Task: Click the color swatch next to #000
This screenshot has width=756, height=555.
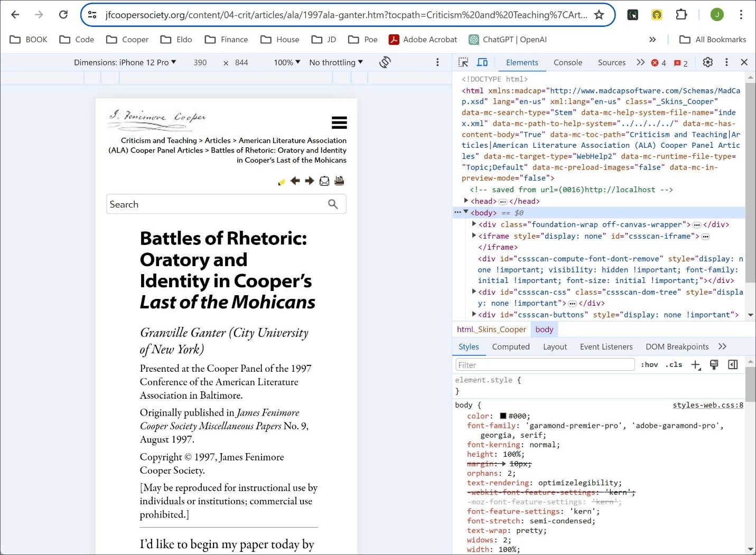Action: (x=503, y=416)
